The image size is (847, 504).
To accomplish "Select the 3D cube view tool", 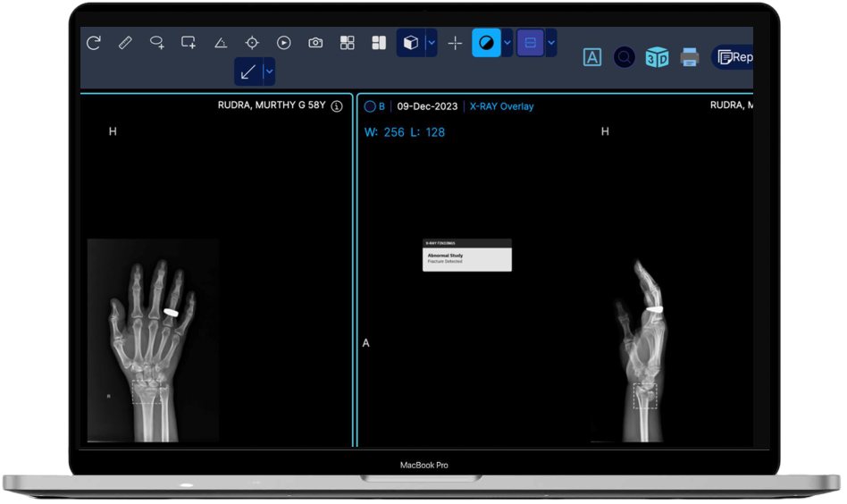I will click(411, 43).
